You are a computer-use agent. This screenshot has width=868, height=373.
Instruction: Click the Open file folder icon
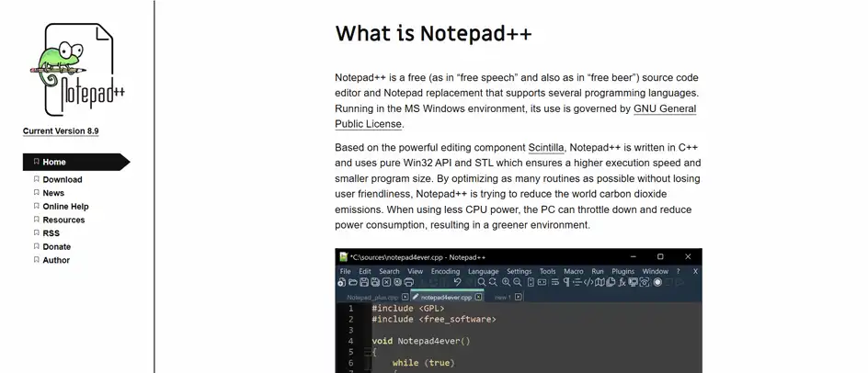tap(353, 282)
